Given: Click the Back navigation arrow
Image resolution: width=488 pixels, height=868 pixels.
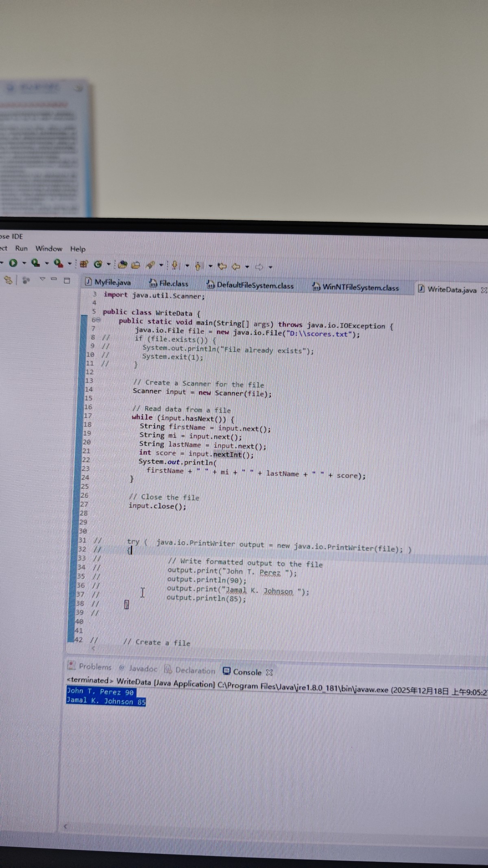Looking at the screenshot, I should pos(235,267).
